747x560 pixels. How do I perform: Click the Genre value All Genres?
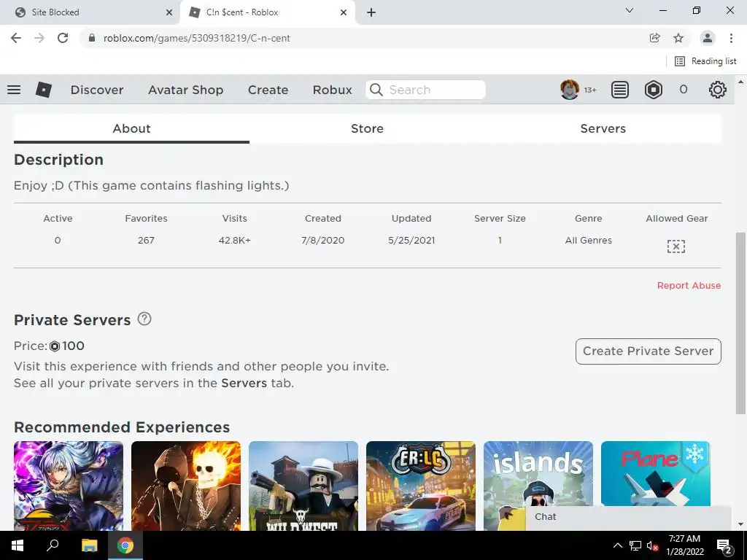click(589, 241)
